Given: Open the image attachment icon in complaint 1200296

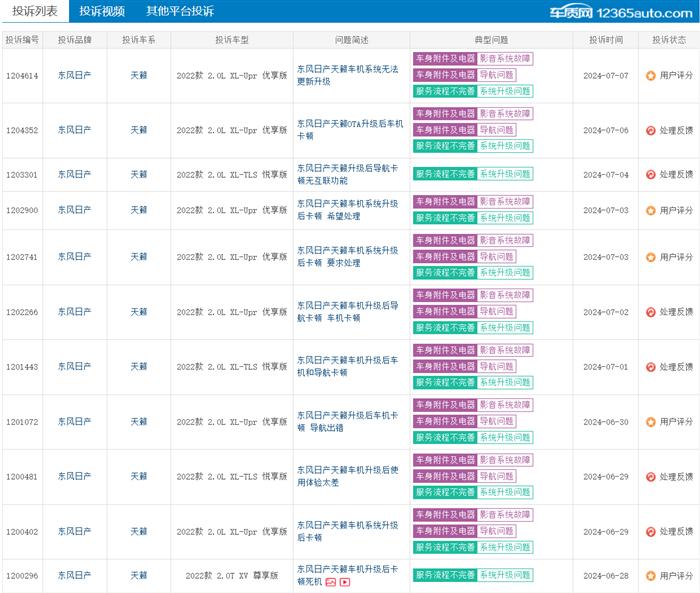Looking at the screenshot, I should coord(330,582).
